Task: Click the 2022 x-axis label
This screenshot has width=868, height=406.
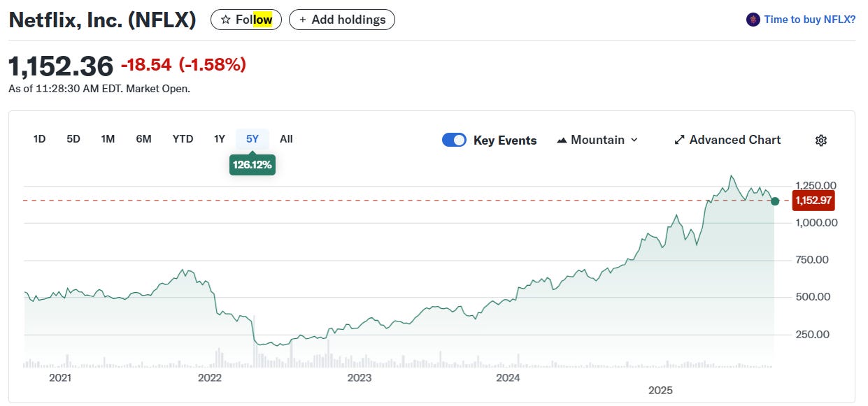Action: coord(209,378)
